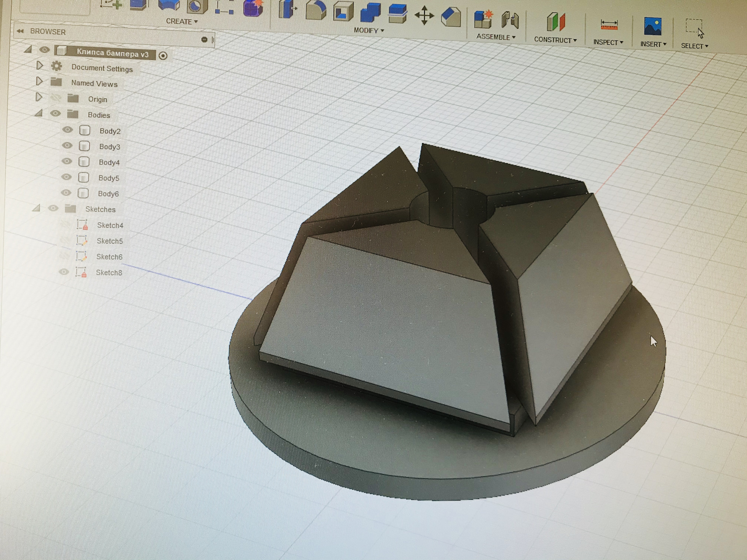Select the Клипса бампера v3 component name

point(112,53)
